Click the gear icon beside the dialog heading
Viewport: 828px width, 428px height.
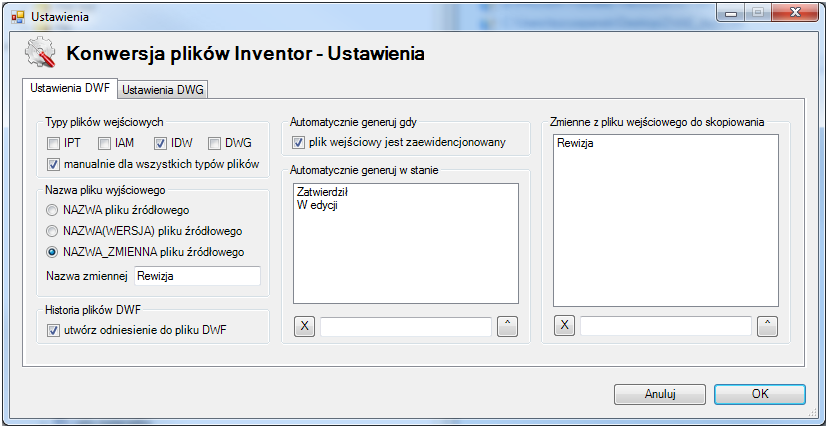(40, 52)
